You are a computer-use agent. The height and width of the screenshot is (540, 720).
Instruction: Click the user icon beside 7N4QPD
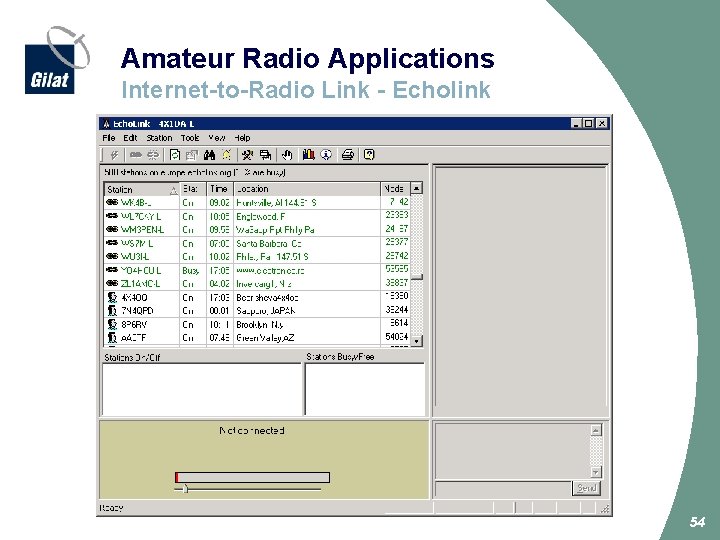112,311
